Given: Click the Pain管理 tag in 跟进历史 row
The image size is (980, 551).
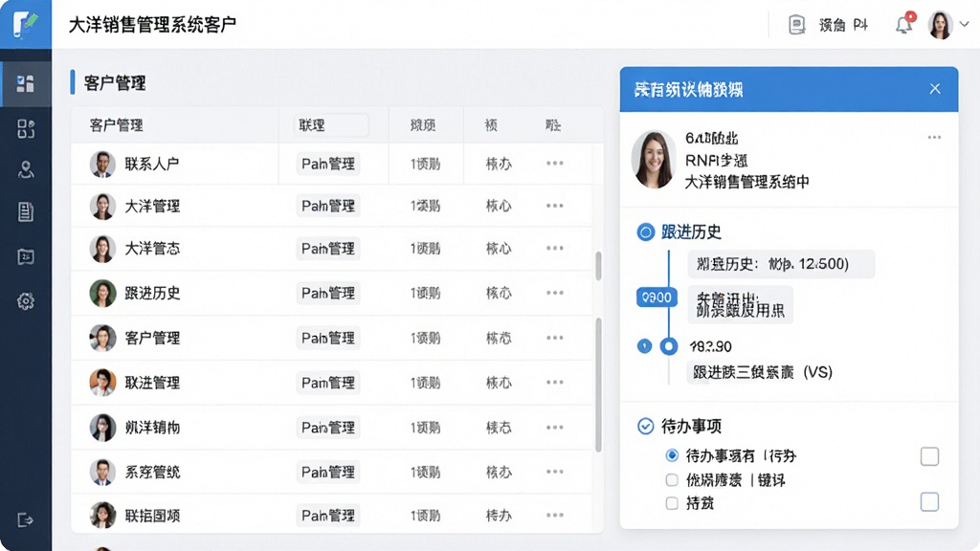Looking at the screenshot, I should tap(328, 293).
